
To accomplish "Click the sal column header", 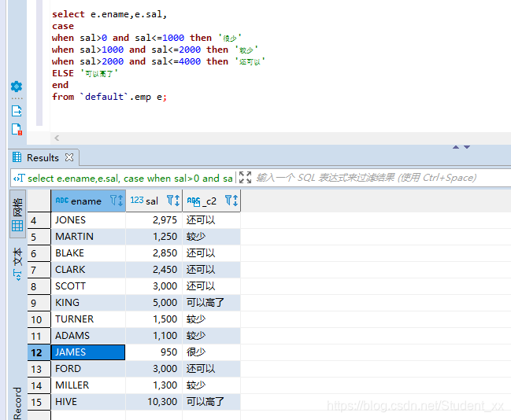I will click(x=154, y=201).
